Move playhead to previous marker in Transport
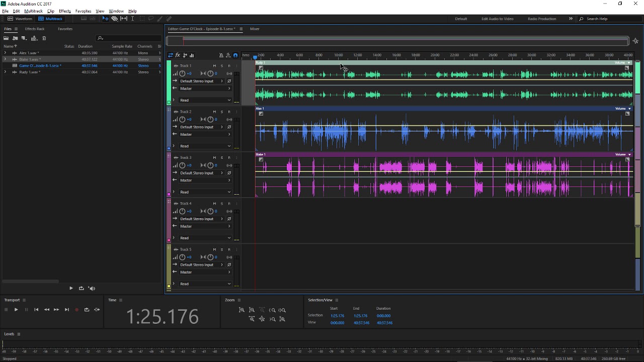The height and width of the screenshot is (362, 644). [x=36, y=310]
